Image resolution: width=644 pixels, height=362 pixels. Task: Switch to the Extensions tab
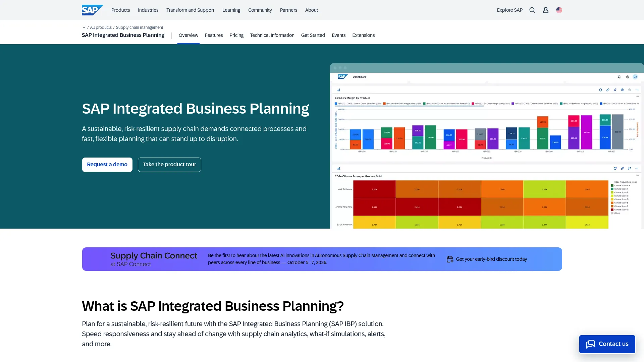click(363, 35)
